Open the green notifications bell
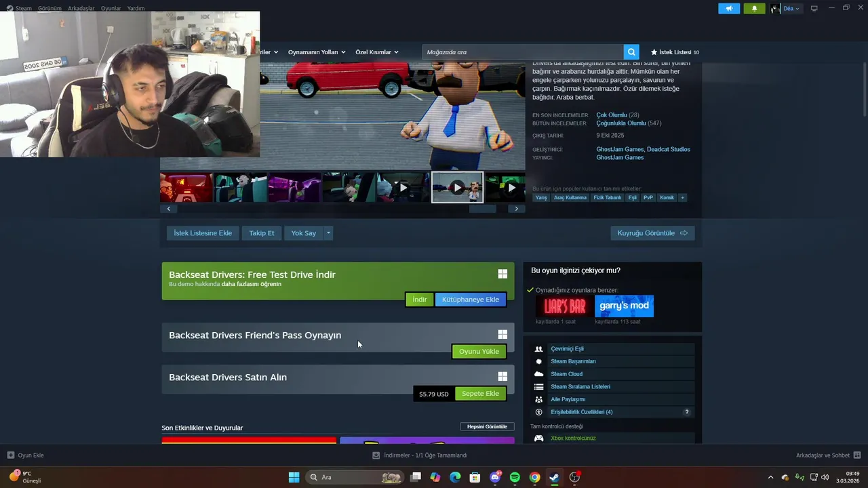Image resolution: width=868 pixels, height=488 pixels. click(x=754, y=8)
